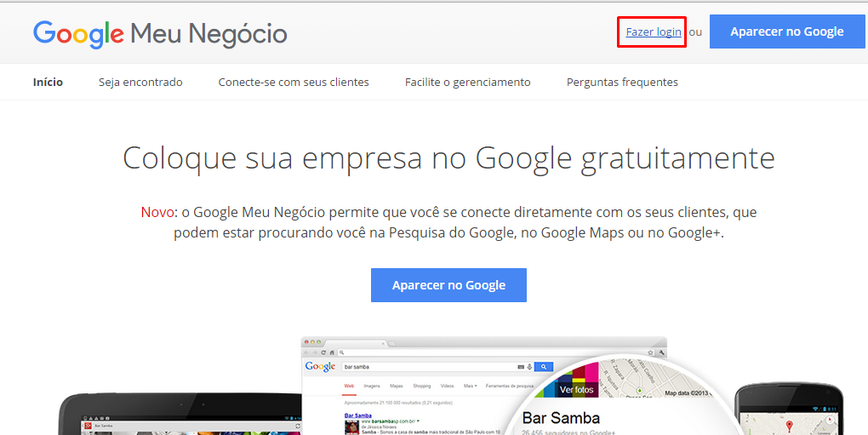The width and height of the screenshot is (868, 435).
Task: Click the wrench icon in mock browser
Action: pos(661,352)
